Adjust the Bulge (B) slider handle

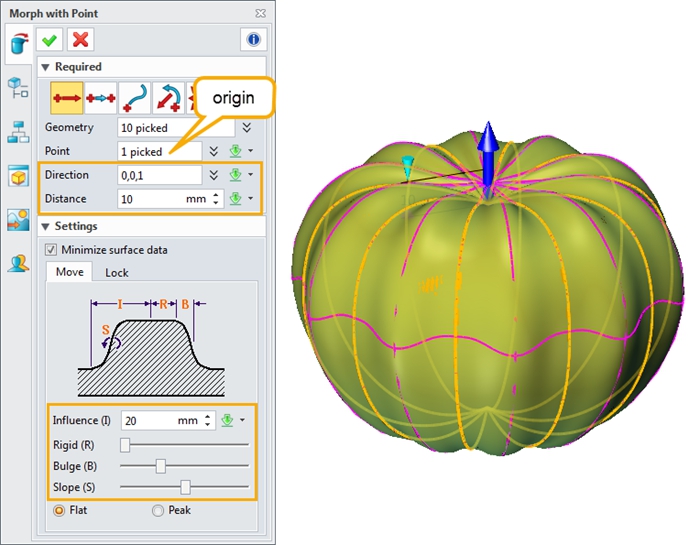pos(161,466)
